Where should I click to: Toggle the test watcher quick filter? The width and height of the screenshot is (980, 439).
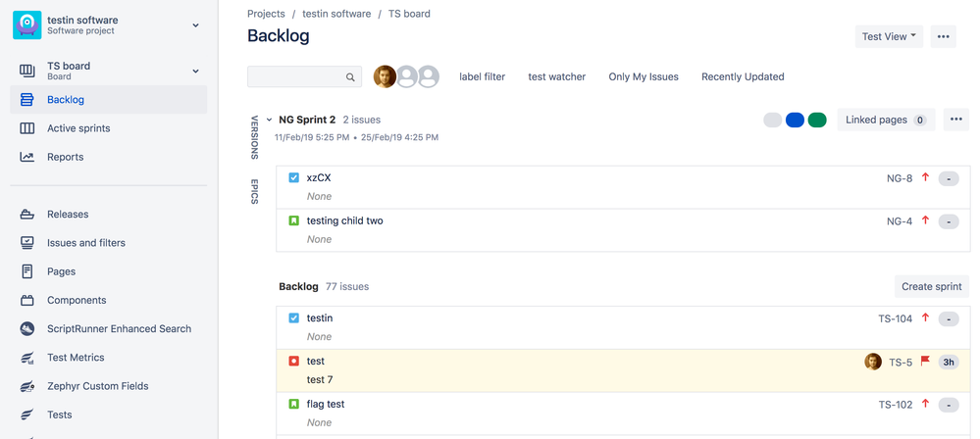coord(557,76)
